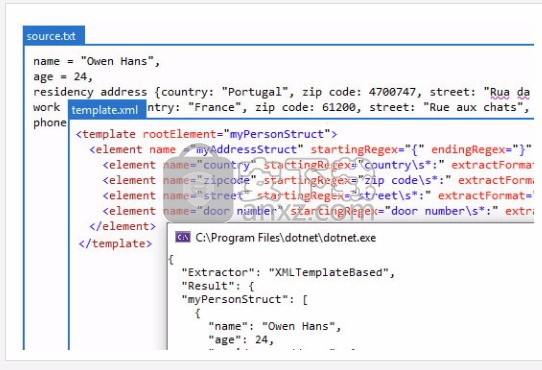This screenshot has width=542, height=370.
Task: Click the zip code 4700747
Action: (392, 92)
